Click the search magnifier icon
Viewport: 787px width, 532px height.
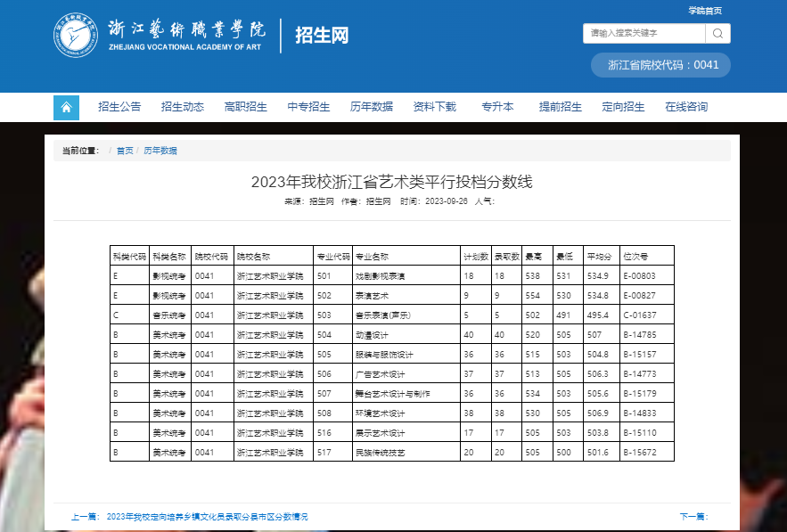717,33
